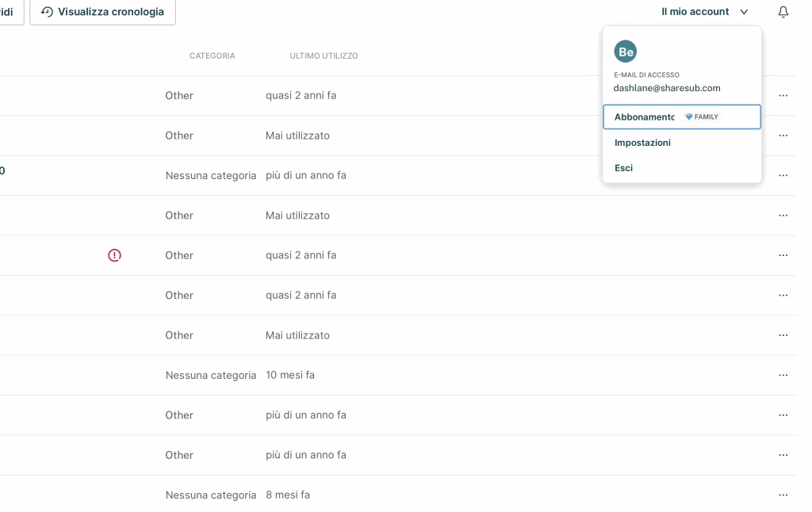The width and height of the screenshot is (812, 512).
Task: Sort by the ULTIMO UTILIZZO column header
Action: pyautogui.click(x=324, y=56)
